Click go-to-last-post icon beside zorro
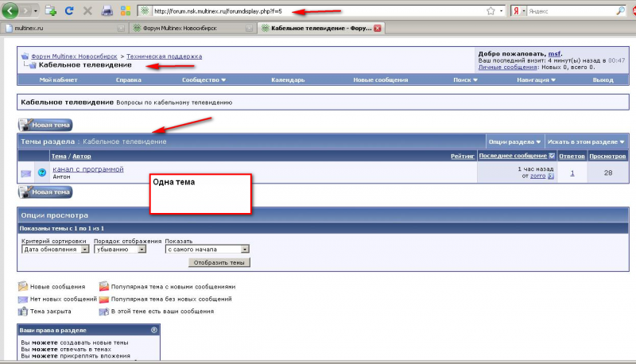The height and width of the screenshot is (364, 636). pos(551,176)
